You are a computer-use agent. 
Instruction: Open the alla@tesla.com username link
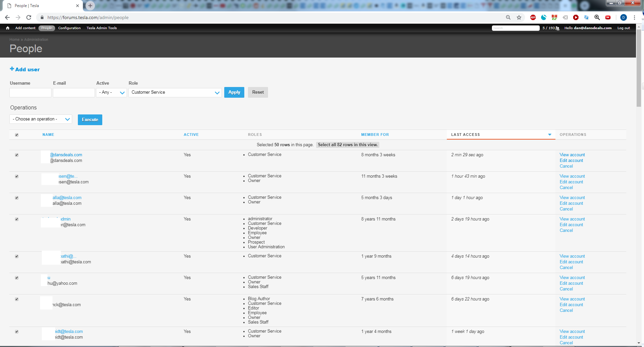(67, 198)
